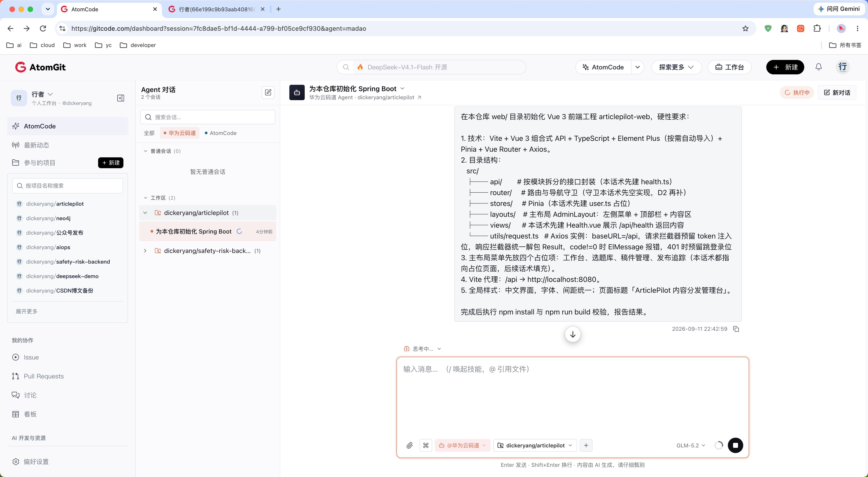This screenshot has width=868, height=477.
Task: Open a new browser tab
Action: click(x=278, y=9)
